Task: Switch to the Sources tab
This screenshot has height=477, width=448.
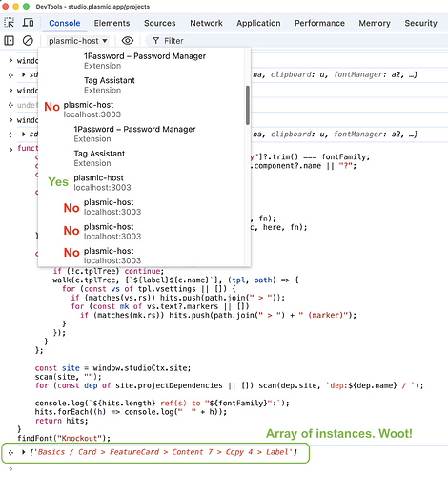Action: (x=159, y=23)
